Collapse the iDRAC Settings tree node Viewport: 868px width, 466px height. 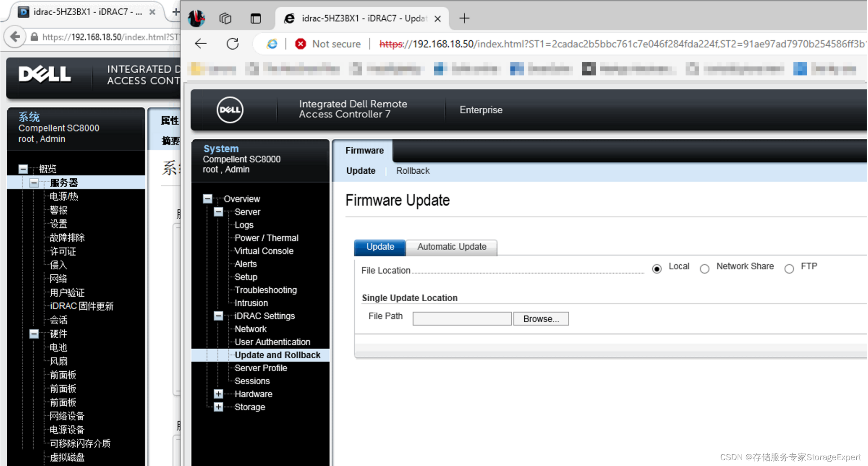[218, 316]
